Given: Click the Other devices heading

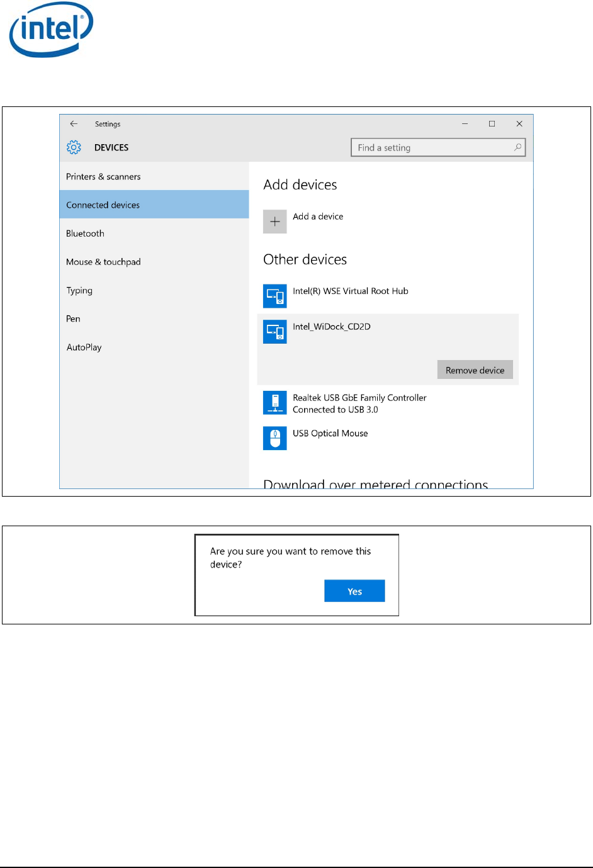Looking at the screenshot, I should coord(305,259).
